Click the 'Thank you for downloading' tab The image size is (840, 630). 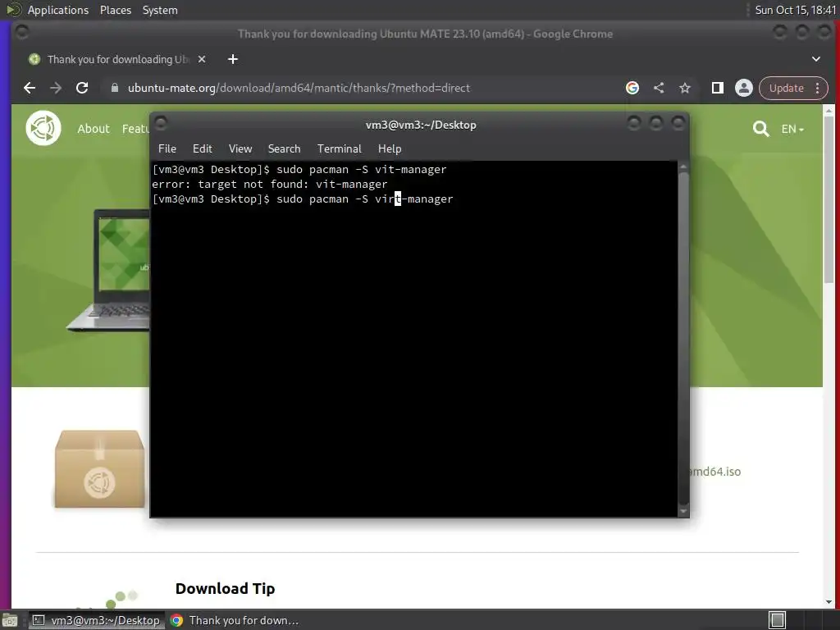pyautogui.click(x=118, y=59)
